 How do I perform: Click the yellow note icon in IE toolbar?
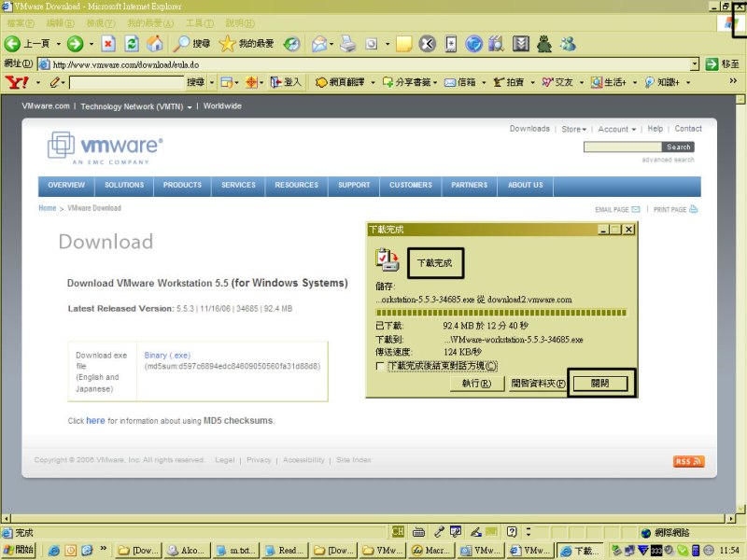pyautogui.click(x=404, y=44)
